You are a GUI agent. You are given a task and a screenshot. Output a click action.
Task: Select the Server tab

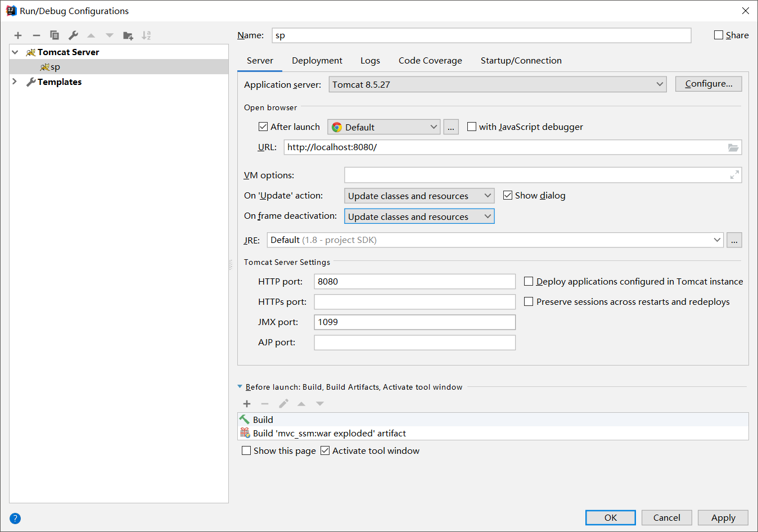260,61
